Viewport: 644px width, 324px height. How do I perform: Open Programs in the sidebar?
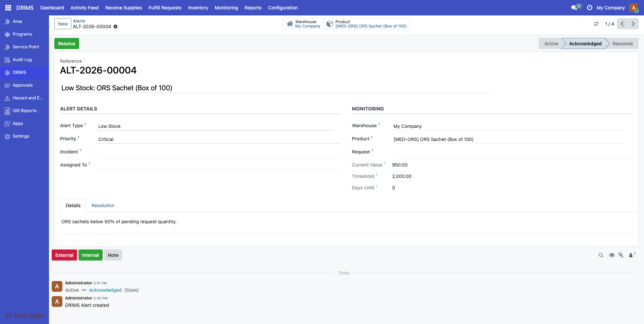24,34
